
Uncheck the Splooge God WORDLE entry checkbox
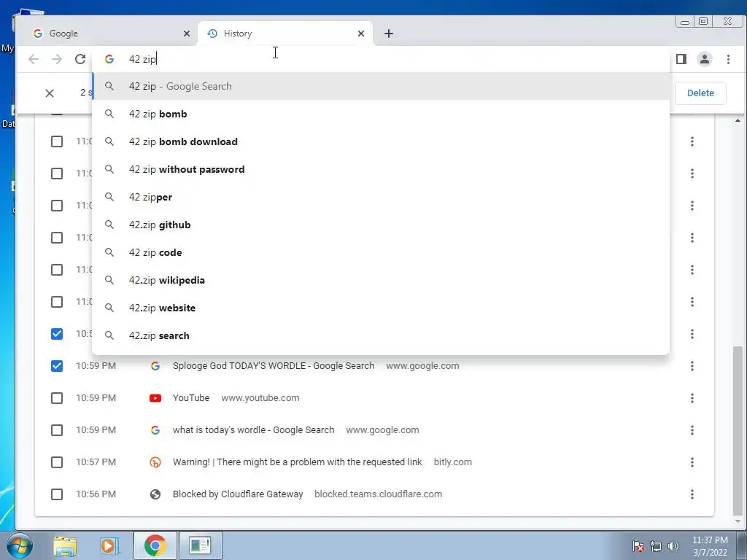57,366
